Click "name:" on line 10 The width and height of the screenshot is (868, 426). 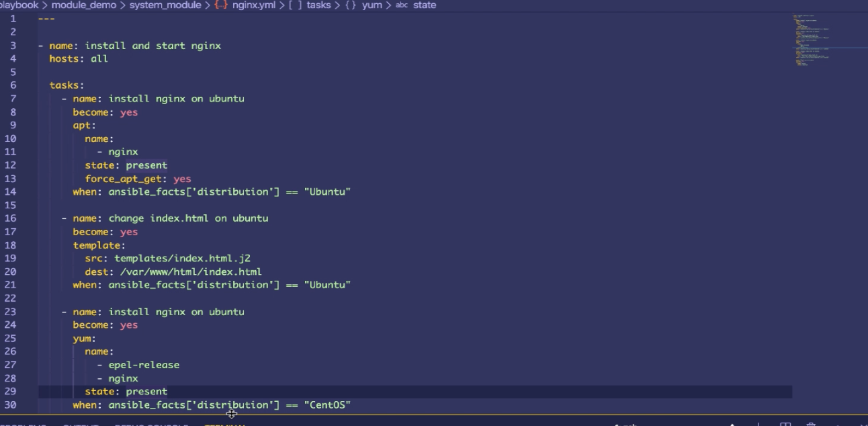[99, 138]
